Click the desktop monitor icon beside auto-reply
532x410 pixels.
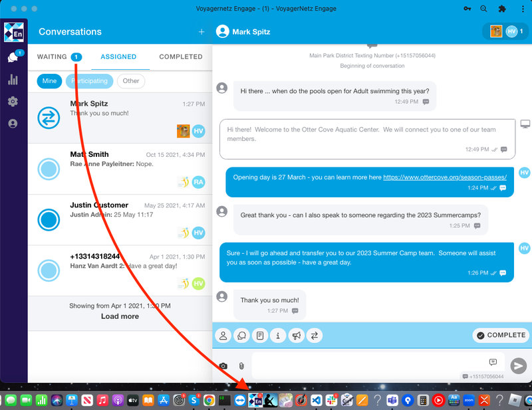tap(525, 124)
